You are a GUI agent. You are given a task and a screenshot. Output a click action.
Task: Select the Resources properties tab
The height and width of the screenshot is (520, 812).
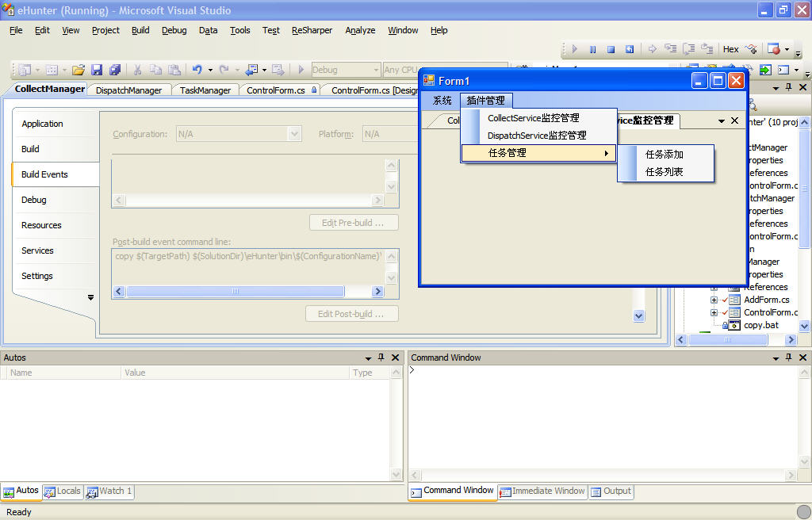coord(56,225)
